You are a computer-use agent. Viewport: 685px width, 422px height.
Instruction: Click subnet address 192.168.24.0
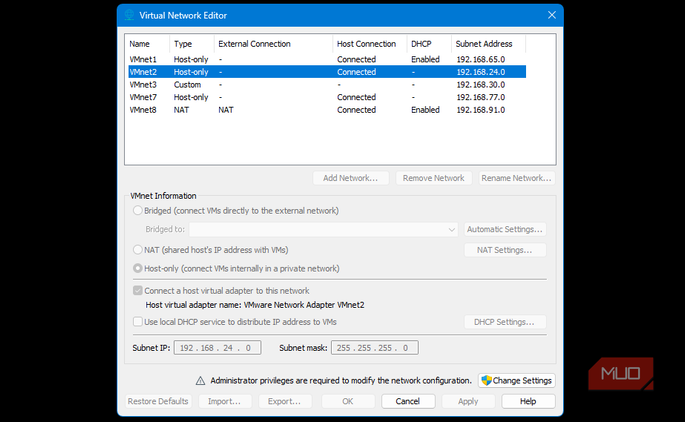[481, 72]
